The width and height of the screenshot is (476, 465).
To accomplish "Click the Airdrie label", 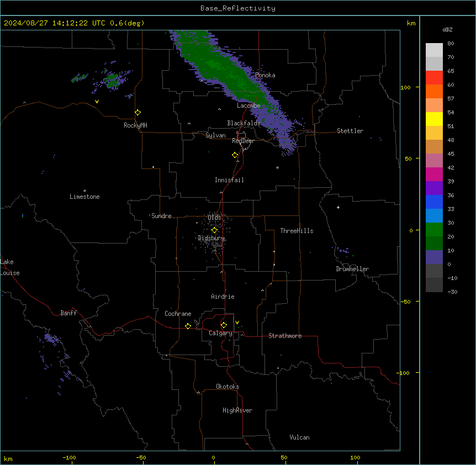I will (223, 297).
